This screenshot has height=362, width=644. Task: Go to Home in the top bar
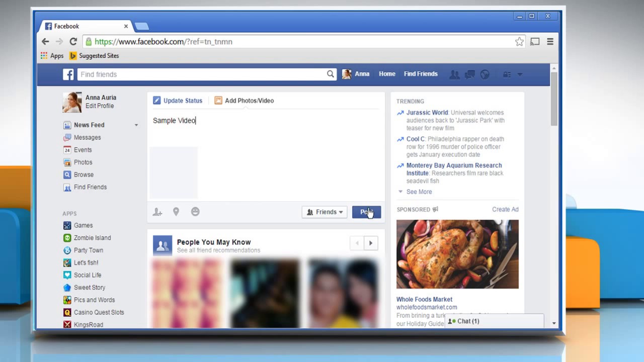click(387, 74)
